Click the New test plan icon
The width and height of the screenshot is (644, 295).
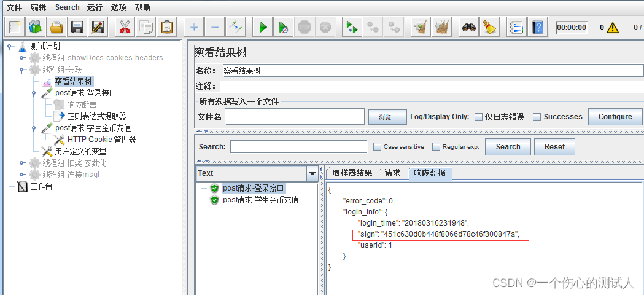click(15, 28)
